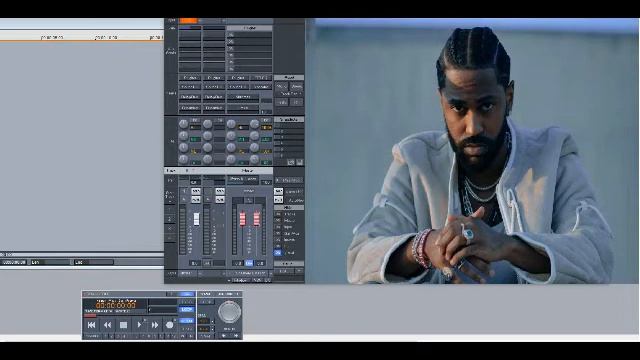Click the red position bar under the timecode

coord(90,315)
